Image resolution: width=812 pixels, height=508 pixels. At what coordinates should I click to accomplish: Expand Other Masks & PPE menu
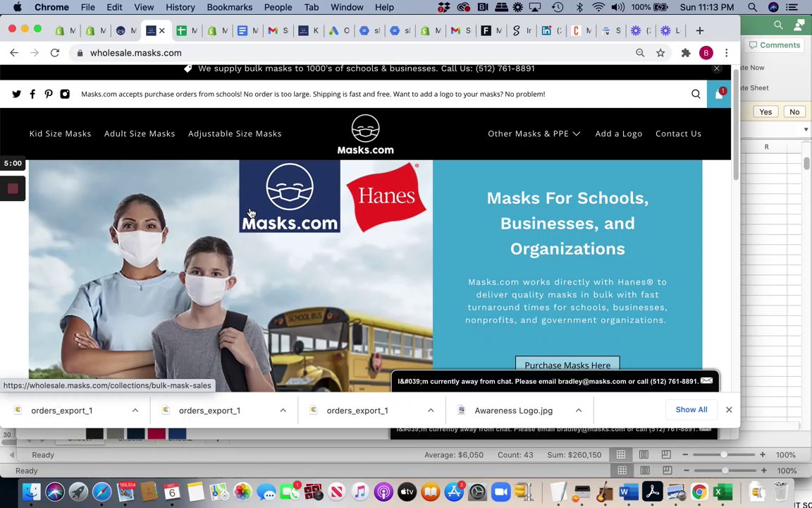click(x=534, y=134)
